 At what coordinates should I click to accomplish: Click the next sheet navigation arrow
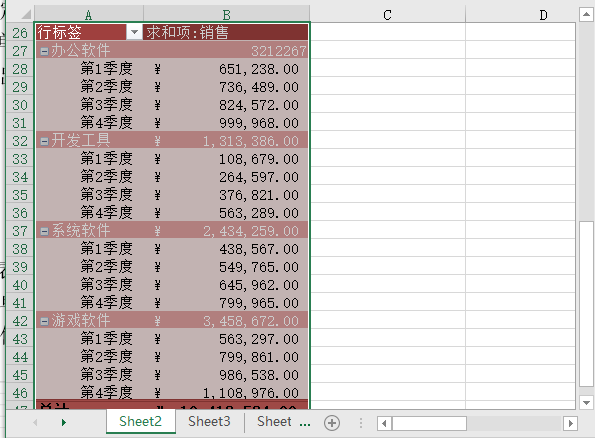pos(64,422)
